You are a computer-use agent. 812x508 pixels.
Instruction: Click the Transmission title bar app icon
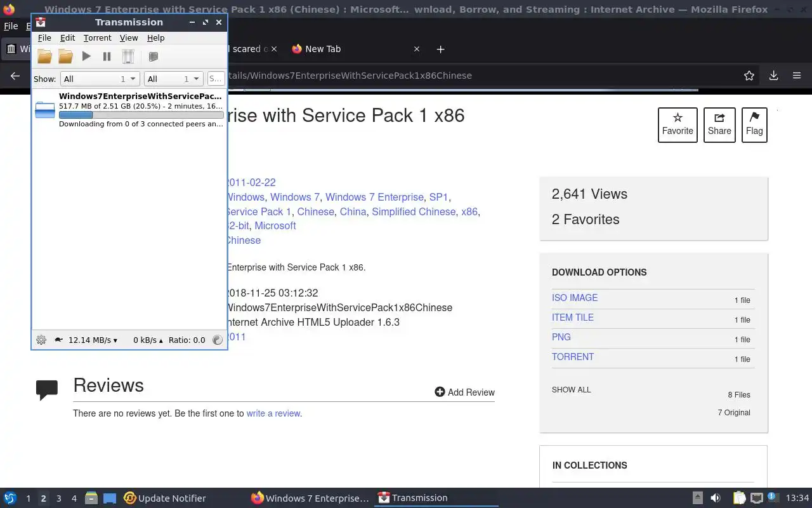click(x=41, y=22)
